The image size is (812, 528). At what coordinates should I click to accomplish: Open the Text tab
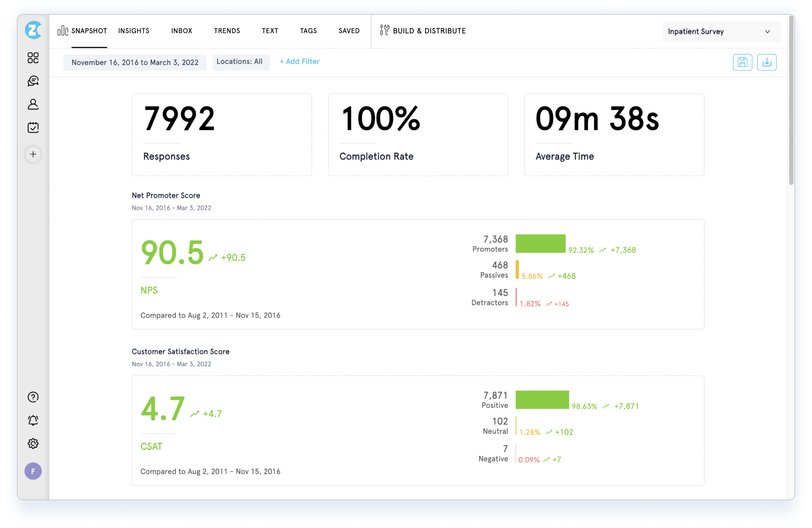(270, 31)
